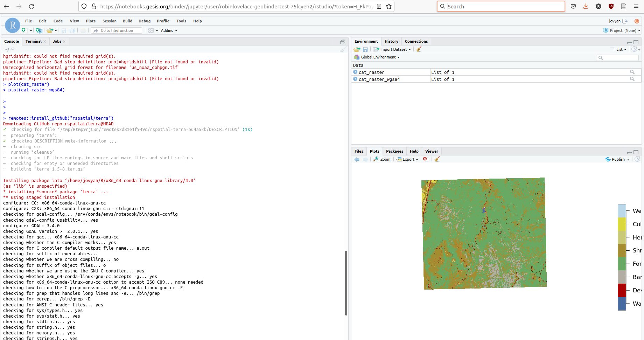This screenshot has height=340, width=644.
Task: Switch to the Packages tab
Action: [394, 151]
